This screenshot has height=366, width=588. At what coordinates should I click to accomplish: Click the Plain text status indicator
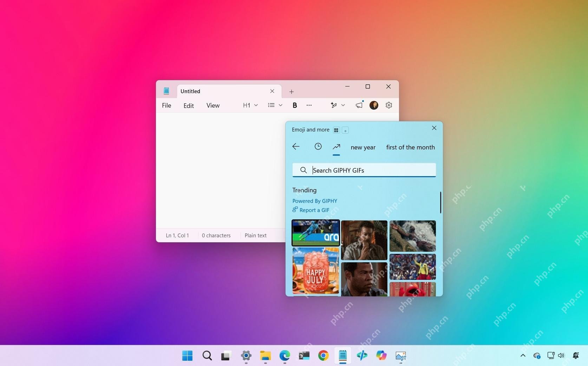(256, 236)
